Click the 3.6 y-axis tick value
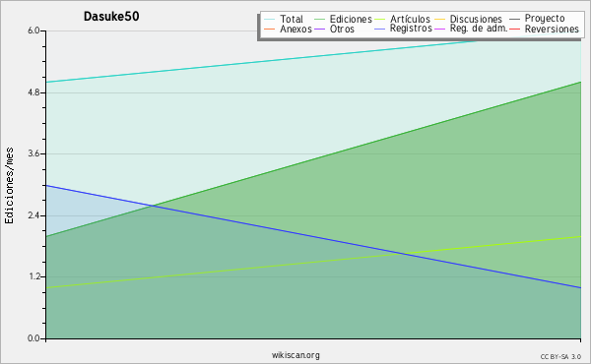The width and height of the screenshot is (591, 364). [x=33, y=153]
